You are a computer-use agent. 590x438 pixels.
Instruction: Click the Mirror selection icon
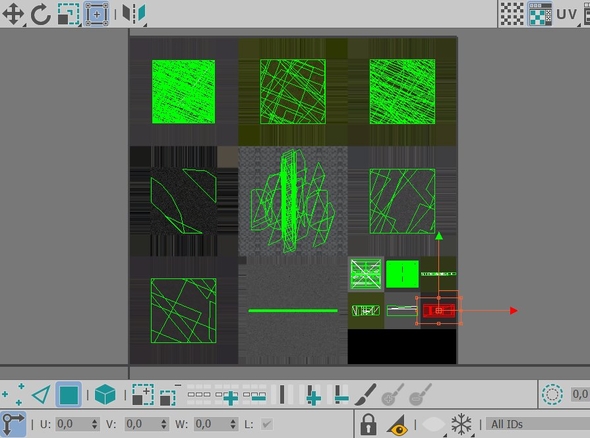tap(134, 14)
